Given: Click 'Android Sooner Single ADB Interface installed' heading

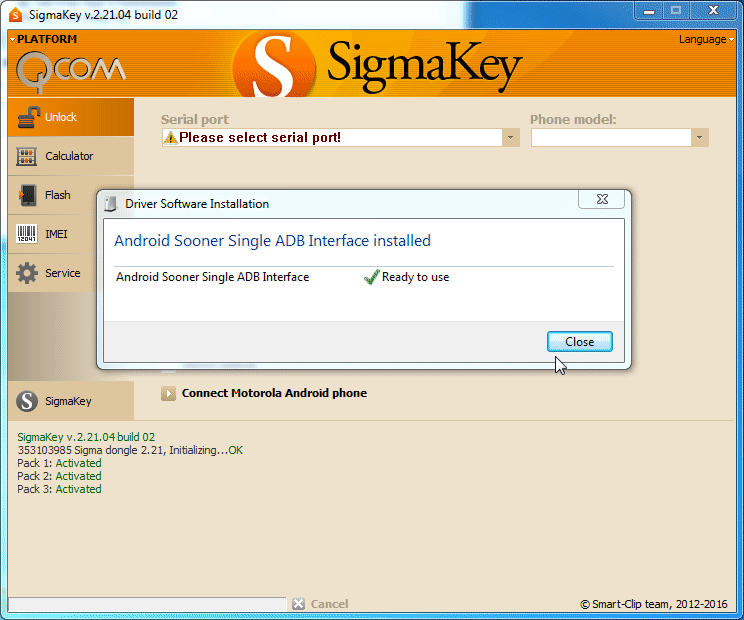Looking at the screenshot, I should [272, 241].
